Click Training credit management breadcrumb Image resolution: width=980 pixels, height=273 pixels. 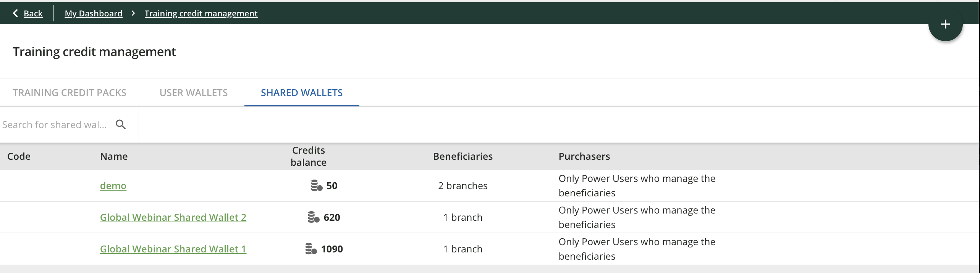coord(201,13)
